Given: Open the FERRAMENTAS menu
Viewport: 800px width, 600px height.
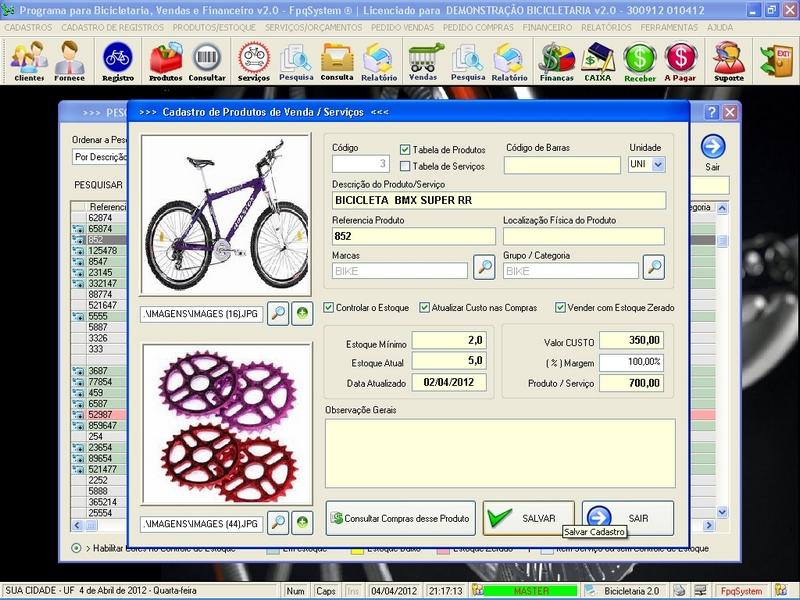Looking at the screenshot, I should [669, 28].
